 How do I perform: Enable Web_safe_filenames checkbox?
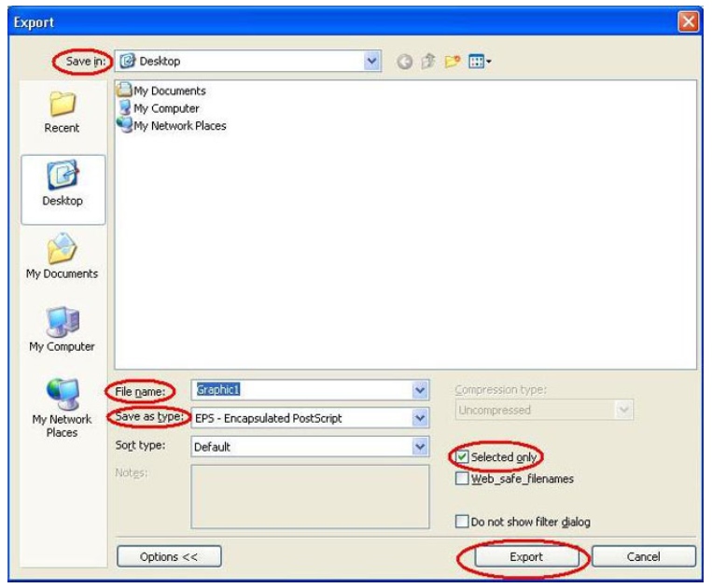[462, 479]
